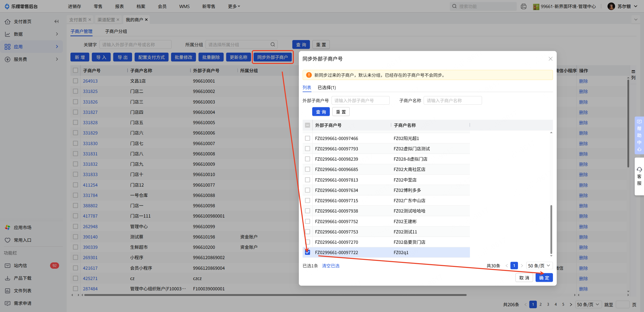The height and width of the screenshot is (312, 644).
Task: Click the 客服 headset icon
Action: (x=639, y=169)
